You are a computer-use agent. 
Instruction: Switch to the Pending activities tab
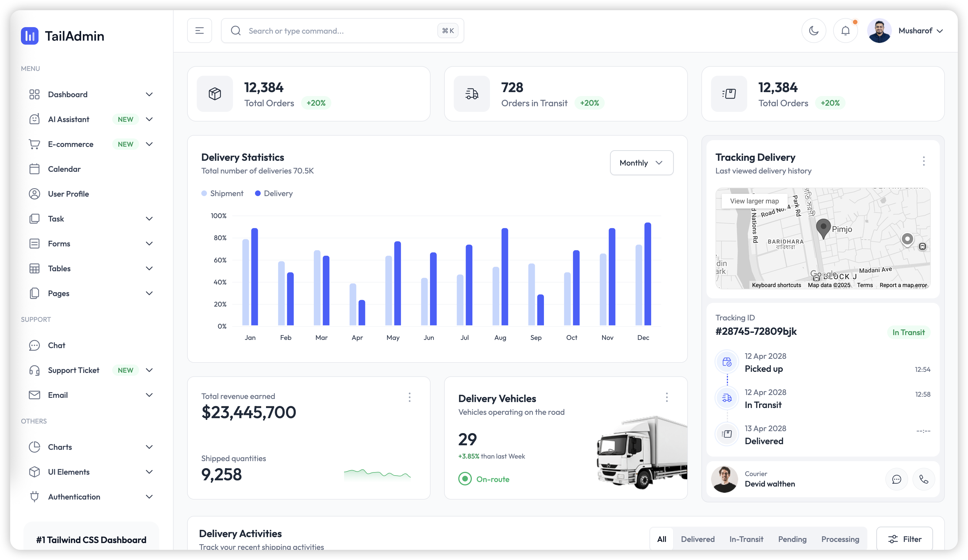coord(792,539)
